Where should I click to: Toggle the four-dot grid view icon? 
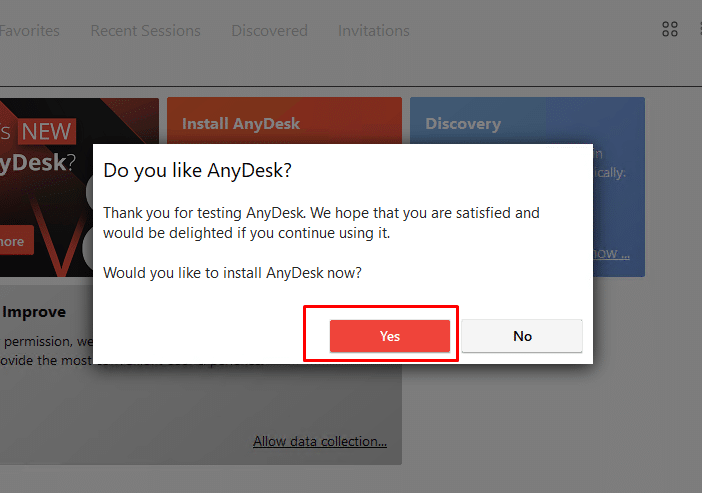(670, 29)
